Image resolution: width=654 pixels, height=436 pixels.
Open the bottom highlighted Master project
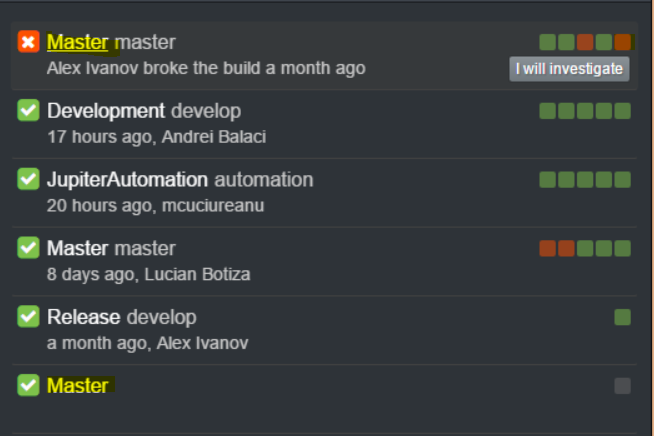coord(77,385)
